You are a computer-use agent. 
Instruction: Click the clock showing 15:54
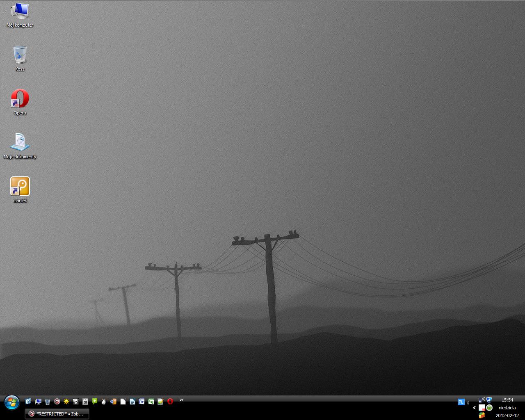pyautogui.click(x=507, y=400)
